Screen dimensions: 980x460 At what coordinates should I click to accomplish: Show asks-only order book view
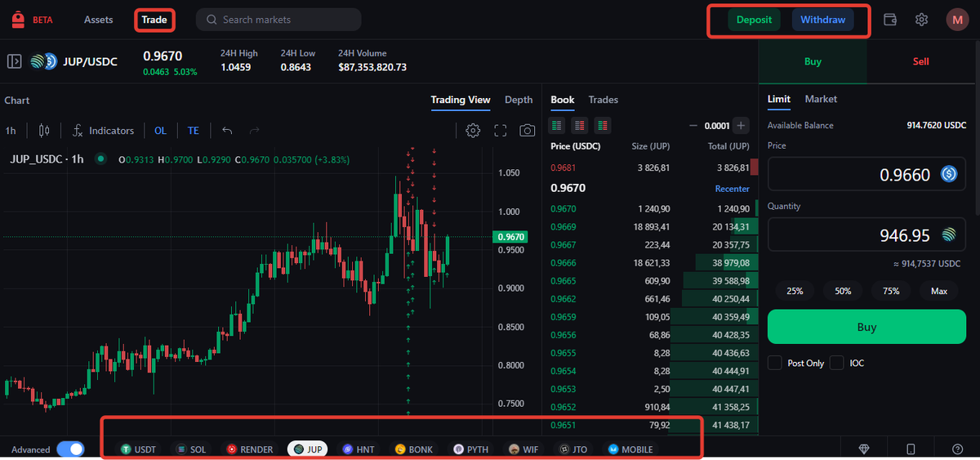point(580,126)
